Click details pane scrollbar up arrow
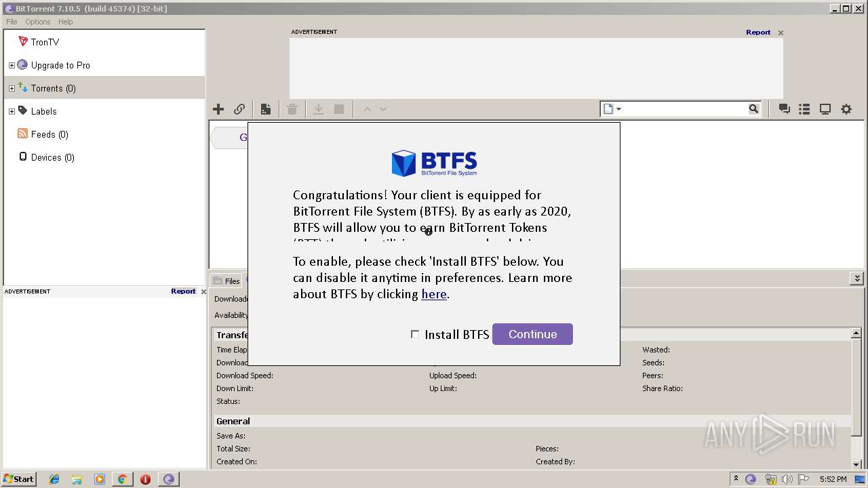The width and height of the screenshot is (868, 488). pos(856,333)
